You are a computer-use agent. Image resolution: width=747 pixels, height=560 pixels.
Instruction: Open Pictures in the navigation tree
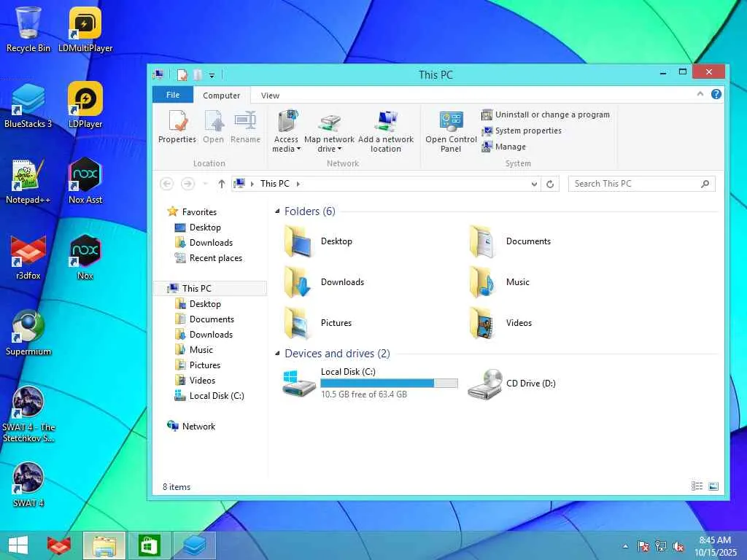[198, 365]
